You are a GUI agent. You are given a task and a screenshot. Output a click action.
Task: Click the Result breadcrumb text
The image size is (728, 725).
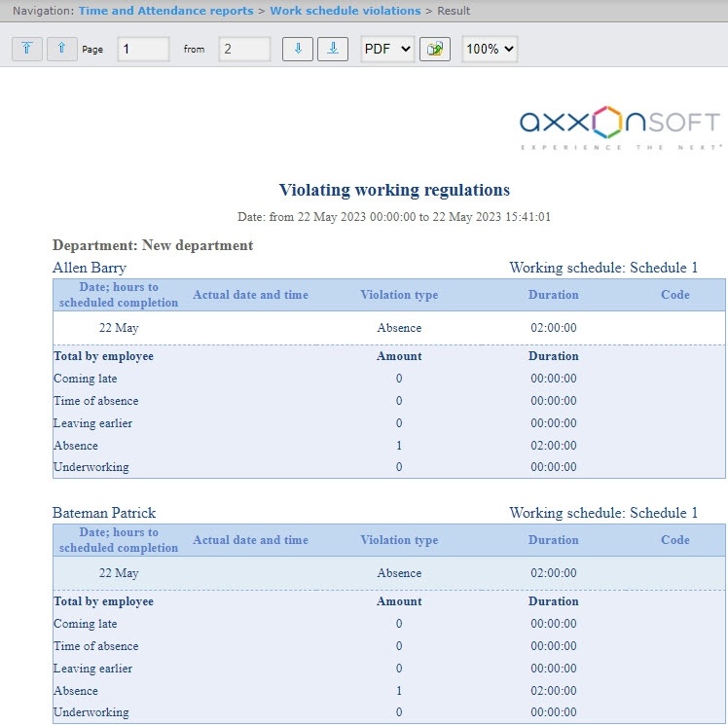coord(453,11)
